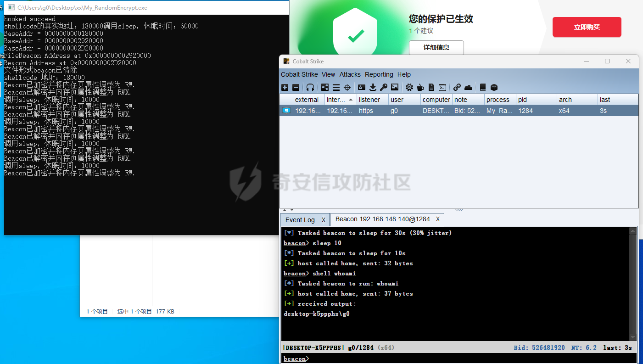The width and height of the screenshot is (643, 364).
Task: Open downloaded files arrow icon
Action: (373, 87)
